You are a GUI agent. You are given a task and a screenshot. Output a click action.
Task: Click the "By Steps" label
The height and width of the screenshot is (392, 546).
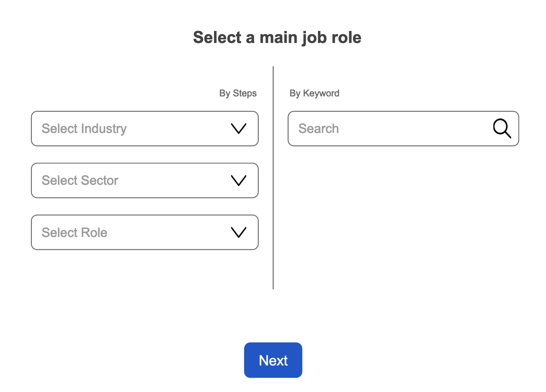pos(238,93)
